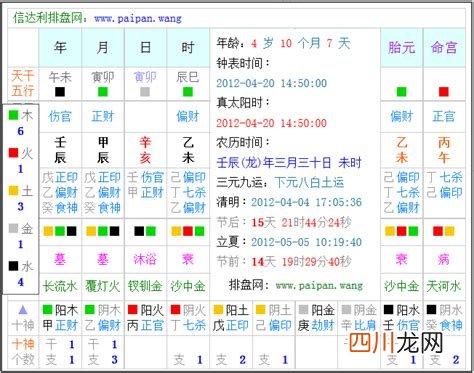Screen dimensions: 474x373
Task: Click the red 火 legend swatch
Action: [x=13, y=153]
